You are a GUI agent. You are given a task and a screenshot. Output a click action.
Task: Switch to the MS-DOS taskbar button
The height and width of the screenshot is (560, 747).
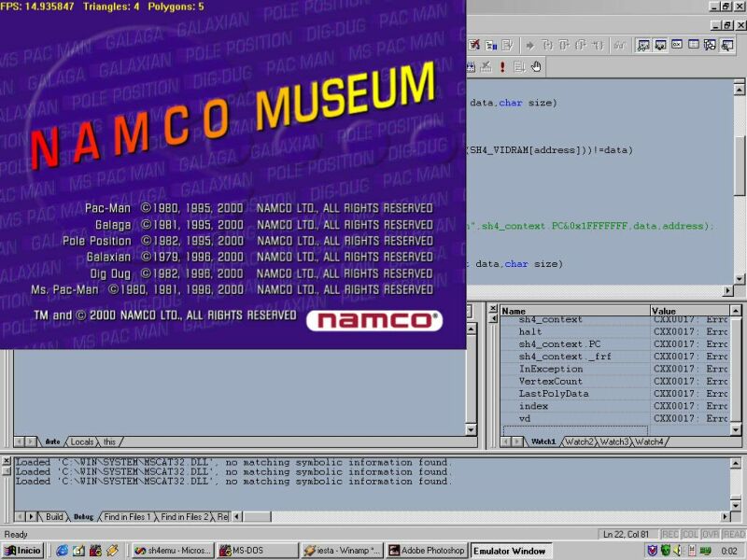tap(258, 551)
